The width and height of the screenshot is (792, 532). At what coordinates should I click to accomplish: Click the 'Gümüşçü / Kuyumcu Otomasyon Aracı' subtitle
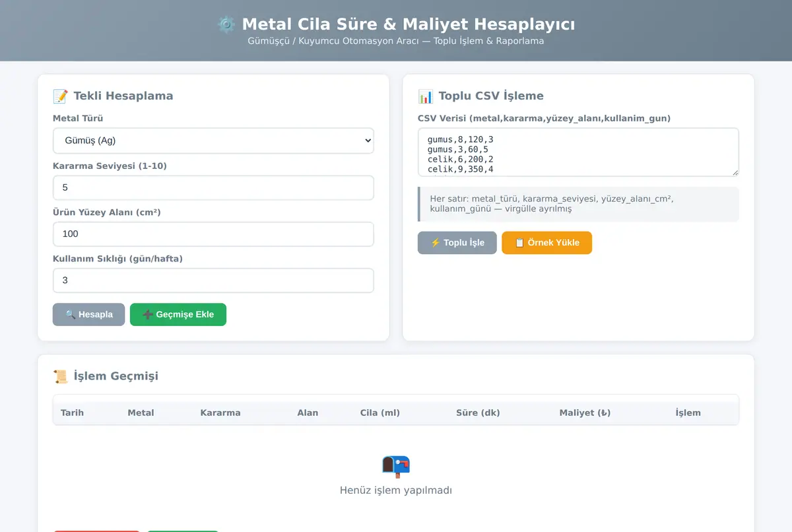(x=396, y=41)
